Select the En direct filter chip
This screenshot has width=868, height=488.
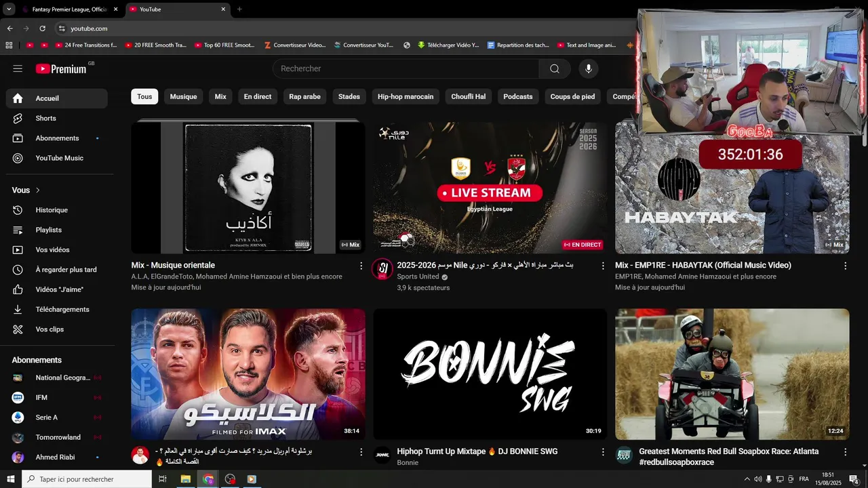click(258, 96)
